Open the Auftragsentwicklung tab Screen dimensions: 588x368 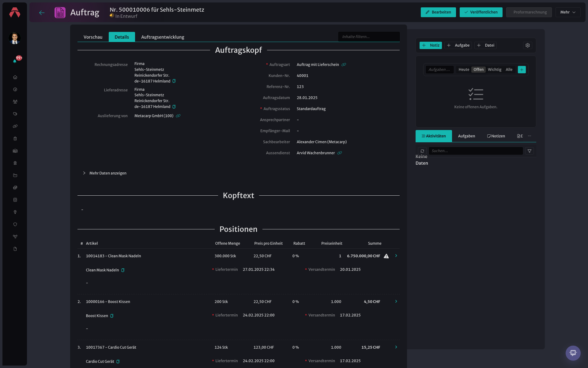tap(163, 37)
